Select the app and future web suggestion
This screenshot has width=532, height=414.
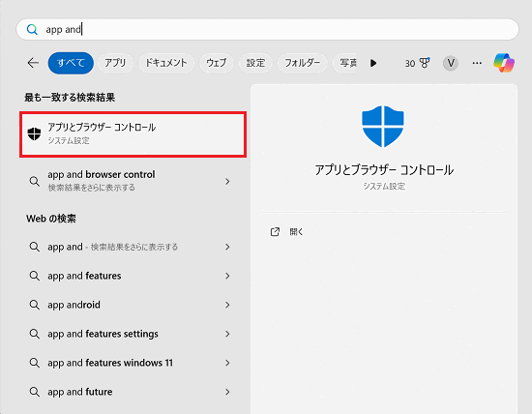(x=133, y=392)
